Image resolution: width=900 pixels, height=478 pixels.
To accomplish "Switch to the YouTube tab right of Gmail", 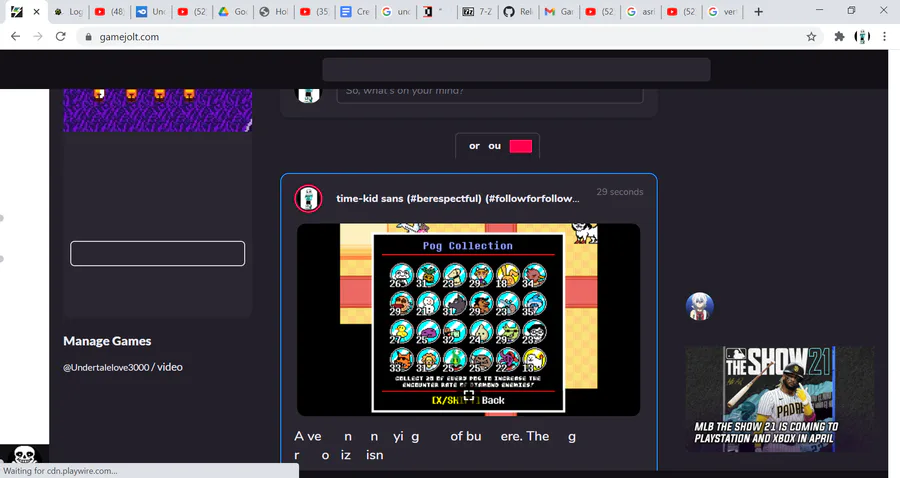I will pos(600,11).
